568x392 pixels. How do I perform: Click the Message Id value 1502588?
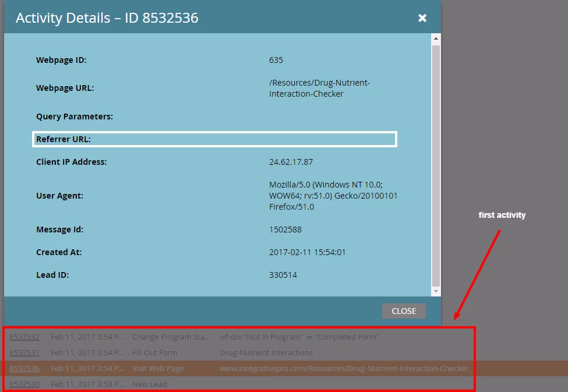point(285,229)
